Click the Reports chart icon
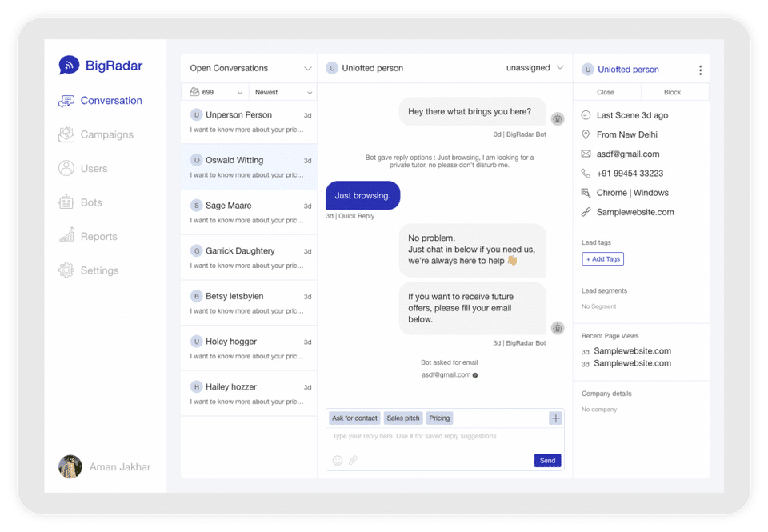 (x=66, y=235)
